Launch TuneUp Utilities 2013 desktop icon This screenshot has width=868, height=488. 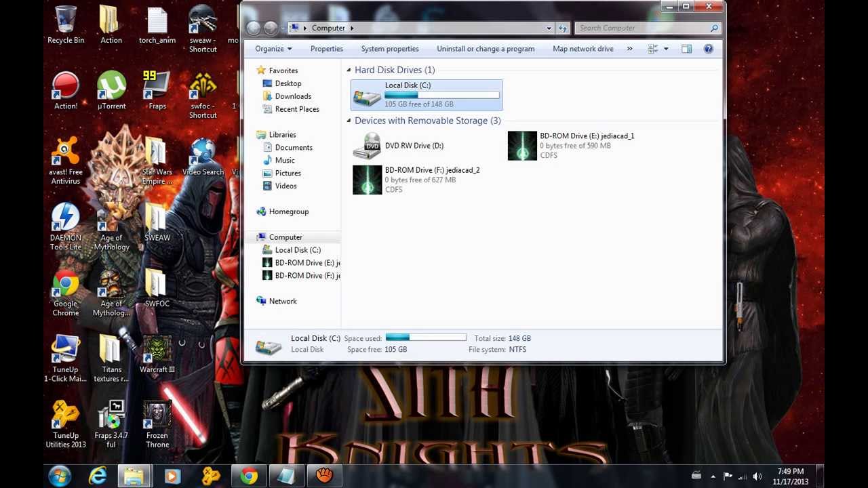point(66,424)
